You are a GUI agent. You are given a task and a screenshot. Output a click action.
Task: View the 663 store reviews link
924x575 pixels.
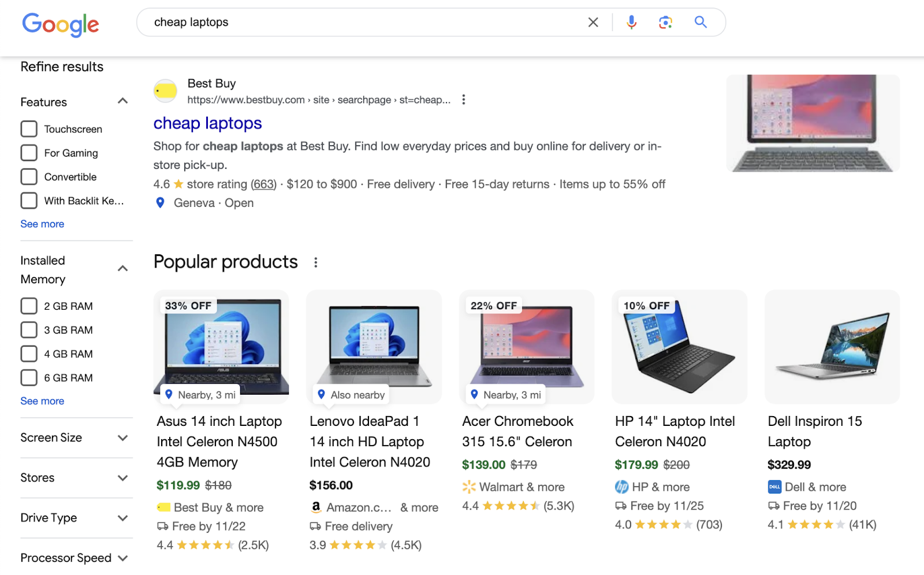click(x=263, y=184)
